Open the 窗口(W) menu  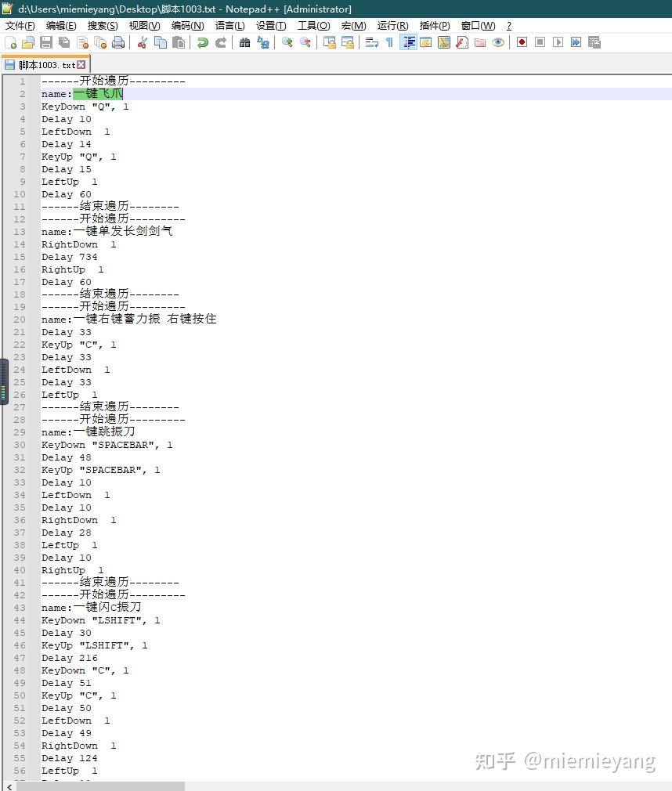479,26
